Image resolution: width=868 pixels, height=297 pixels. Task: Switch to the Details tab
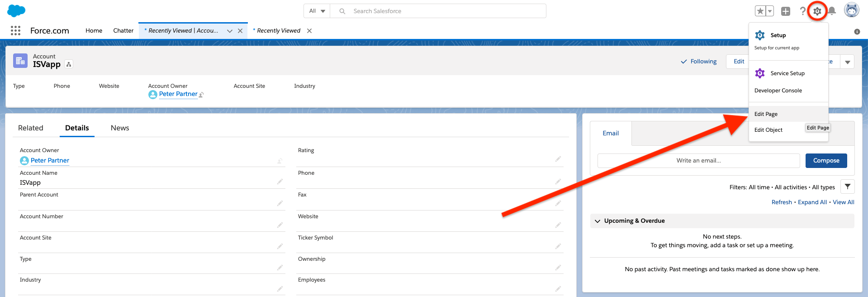(x=77, y=128)
